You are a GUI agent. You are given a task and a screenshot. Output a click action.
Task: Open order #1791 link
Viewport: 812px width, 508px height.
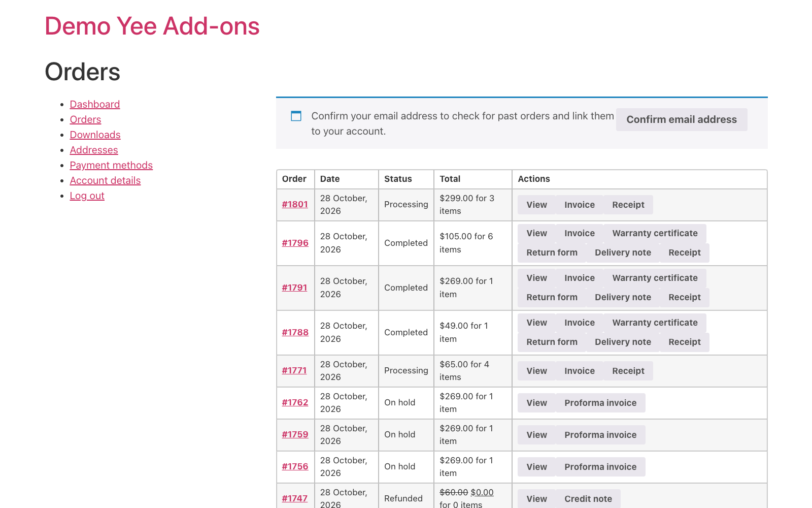tap(294, 288)
